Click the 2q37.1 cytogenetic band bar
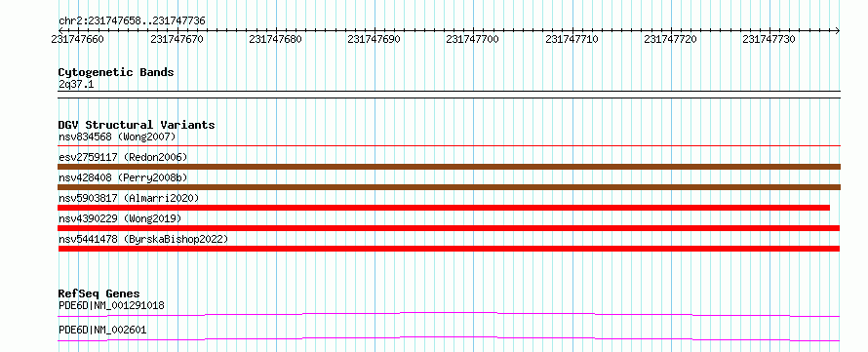The width and height of the screenshot is (868, 352). 449,94
